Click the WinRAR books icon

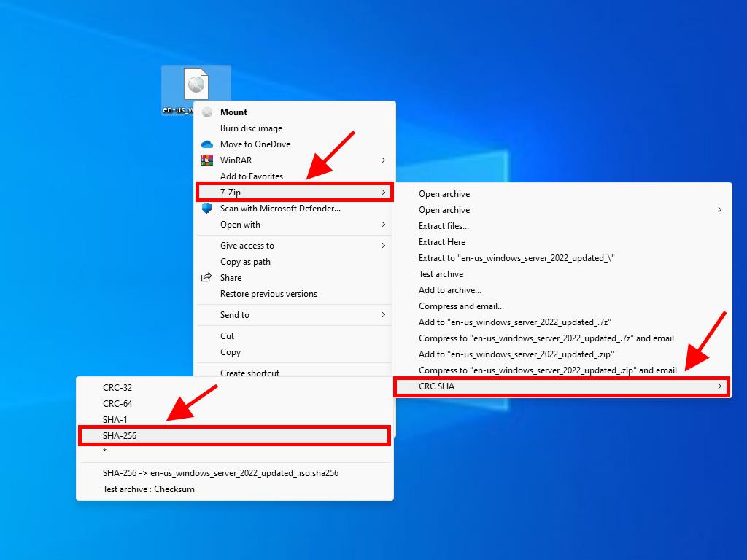207,160
